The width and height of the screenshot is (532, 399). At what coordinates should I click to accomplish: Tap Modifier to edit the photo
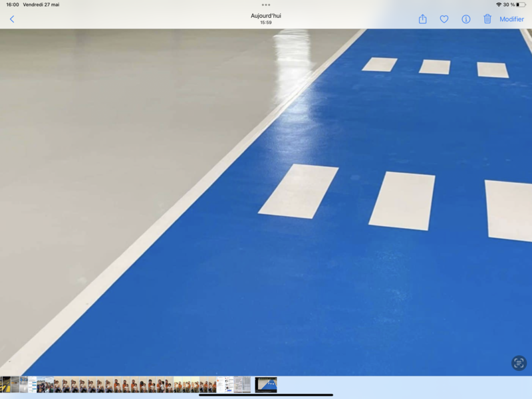(511, 19)
